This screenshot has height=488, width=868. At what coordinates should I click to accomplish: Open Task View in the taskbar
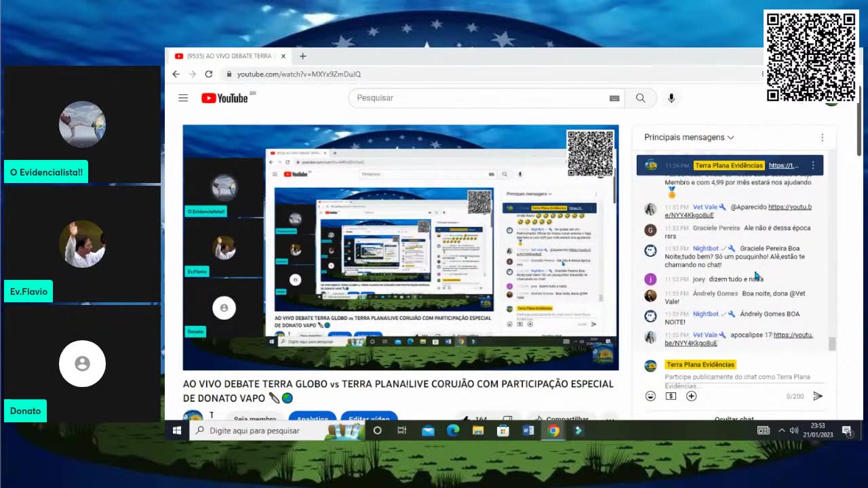pos(402,430)
